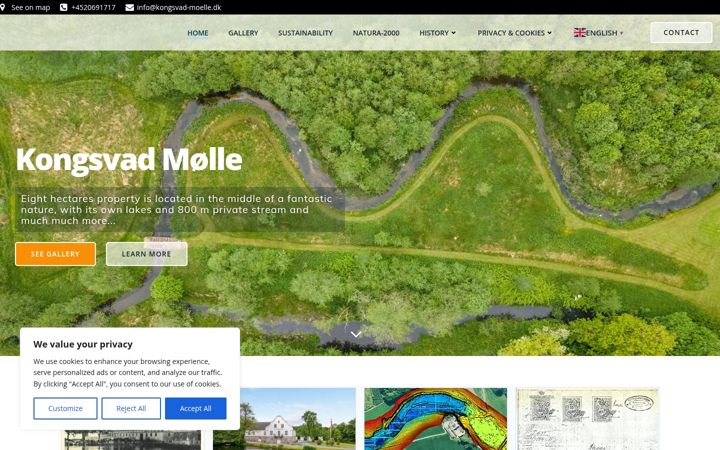
Task: Open the old stamped document thumbnail
Action: (x=587, y=419)
